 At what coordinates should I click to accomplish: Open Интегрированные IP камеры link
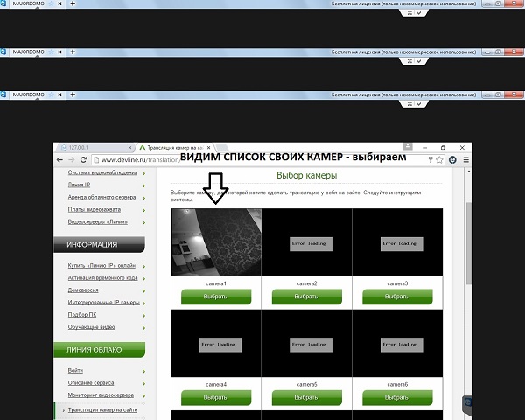(x=104, y=303)
